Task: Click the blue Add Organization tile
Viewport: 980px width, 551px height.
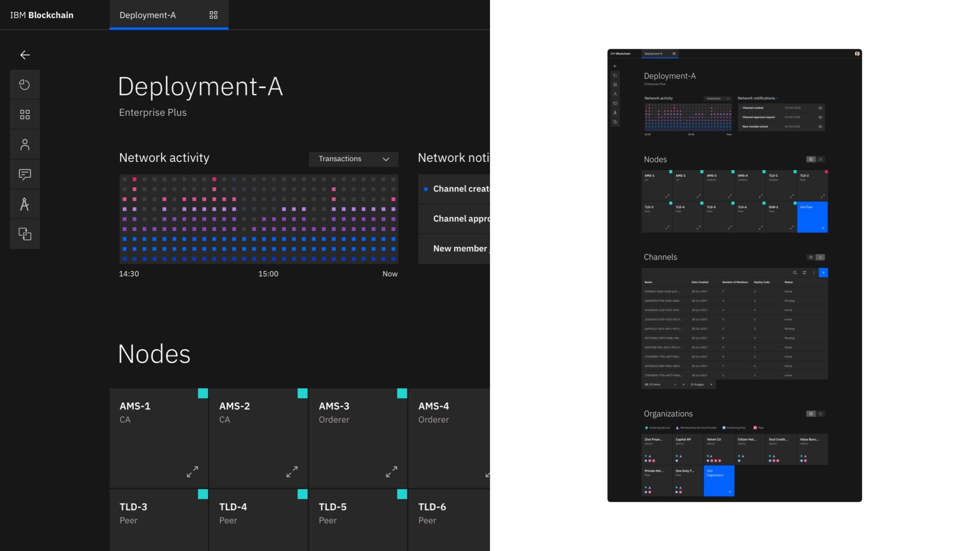Action: coord(719,481)
